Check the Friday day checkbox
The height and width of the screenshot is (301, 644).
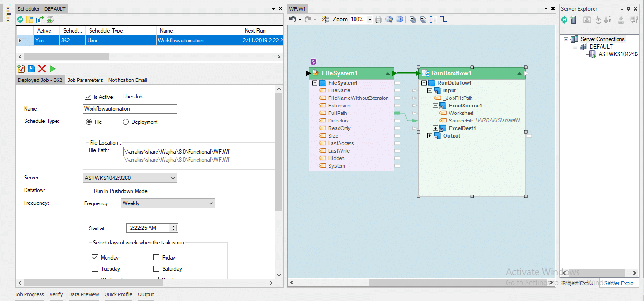[x=156, y=258]
